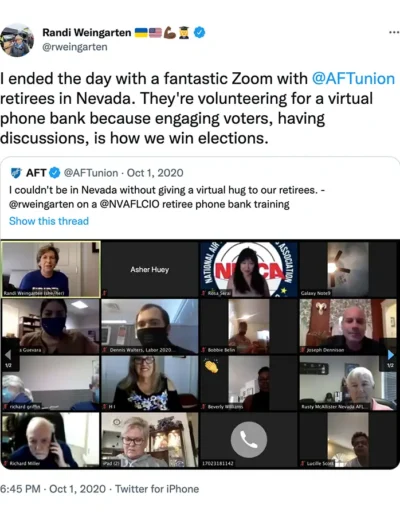
Task: Click the blue verified badge beside Randi Weingarten
Action: click(199, 32)
